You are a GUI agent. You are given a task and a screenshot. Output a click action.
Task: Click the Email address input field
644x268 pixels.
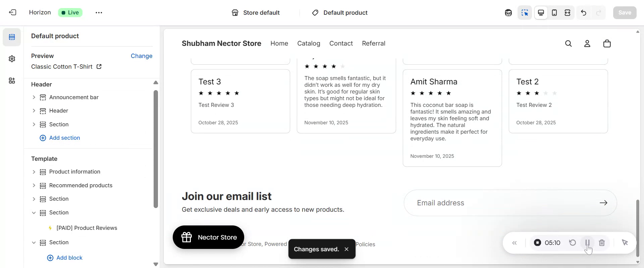[503, 203]
